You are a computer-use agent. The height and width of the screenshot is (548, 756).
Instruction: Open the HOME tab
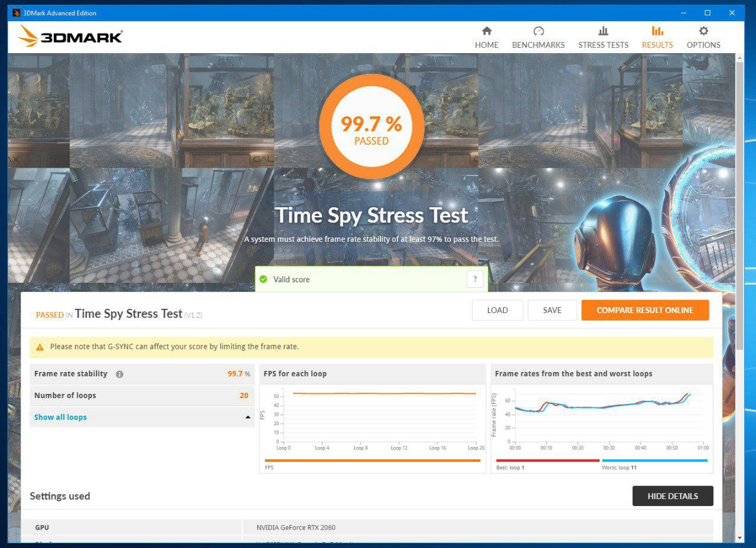click(x=487, y=38)
